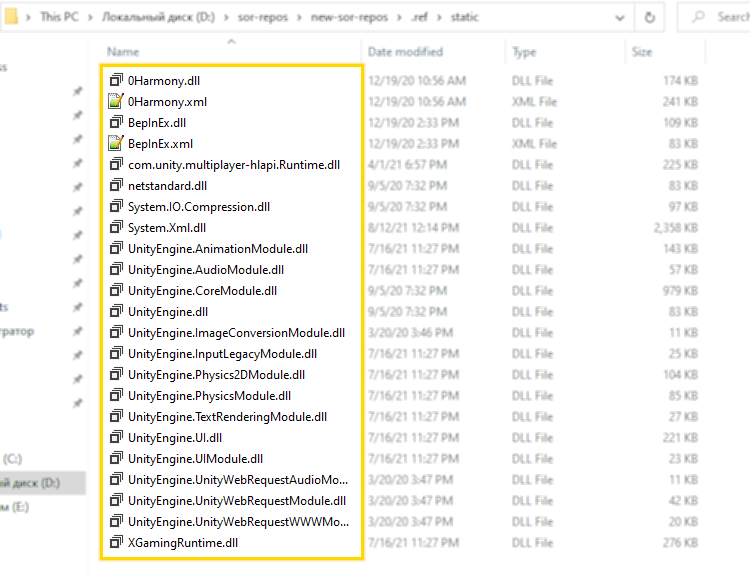Select the file name UnityEngine.PhysicsModule.dll
Image resolution: width=750 pixels, height=578 pixels.
click(209, 396)
